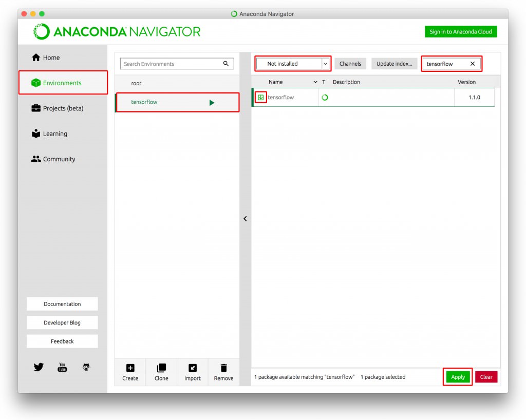
Task: Click the tensorflow package name
Action: tap(281, 97)
